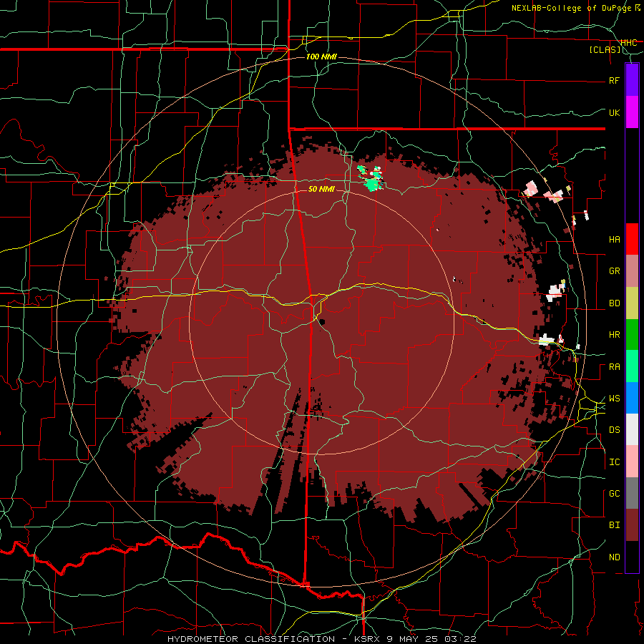Click the brown BI legend color block
644x644 pixels.
632,525
